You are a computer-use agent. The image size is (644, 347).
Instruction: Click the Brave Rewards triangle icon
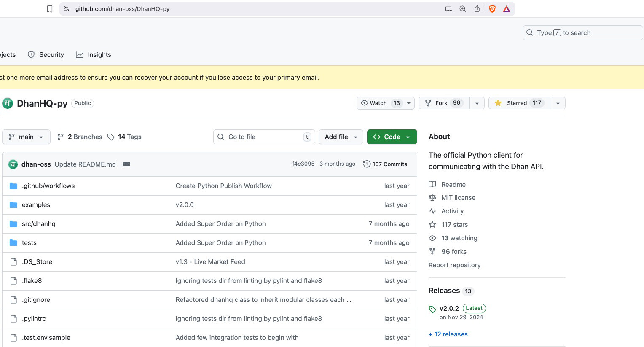pyautogui.click(x=507, y=9)
